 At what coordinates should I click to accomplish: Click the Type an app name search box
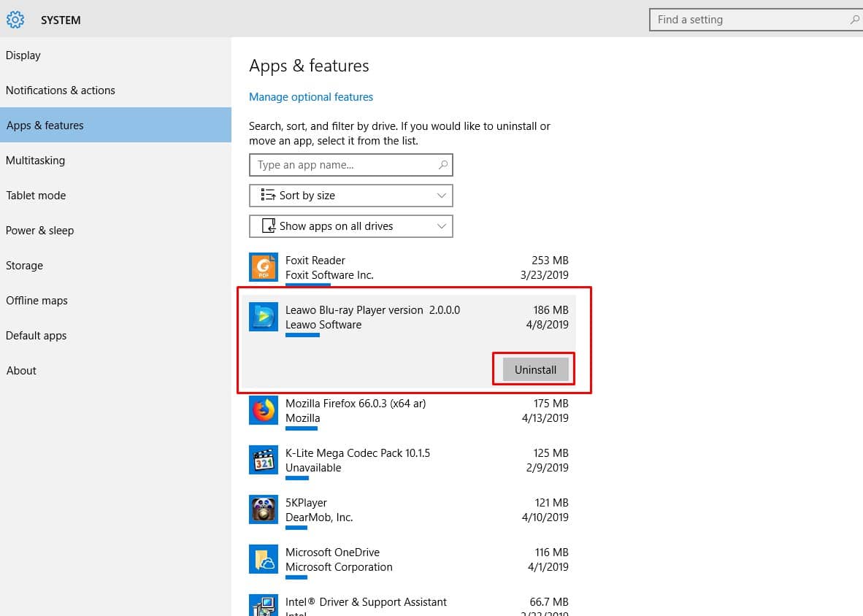coord(343,165)
